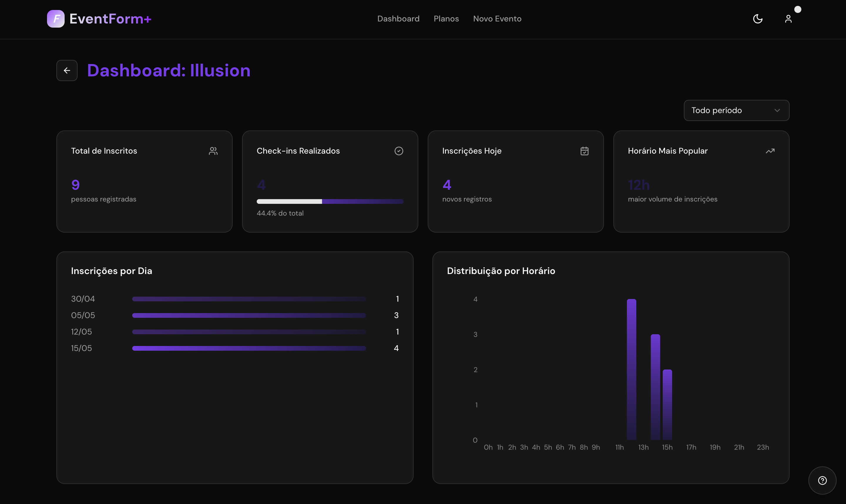Screen dimensions: 846x504
Task: Open the Planos menu item
Action: pyautogui.click(x=446, y=19)
